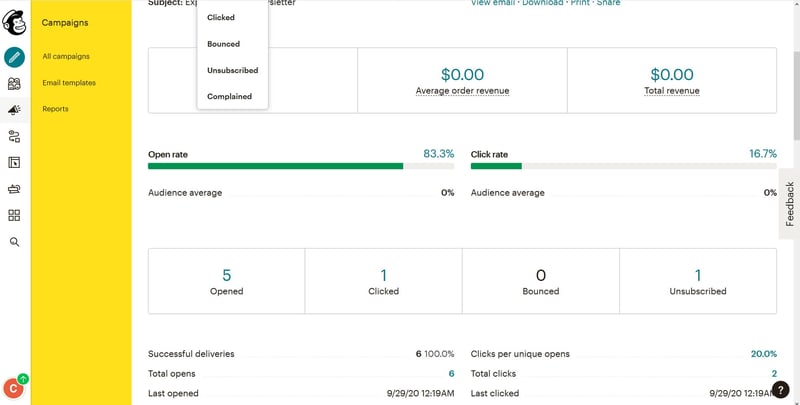Choose Bounced in the dropdown list
The image size is (800, 405).
pos(223,44)
